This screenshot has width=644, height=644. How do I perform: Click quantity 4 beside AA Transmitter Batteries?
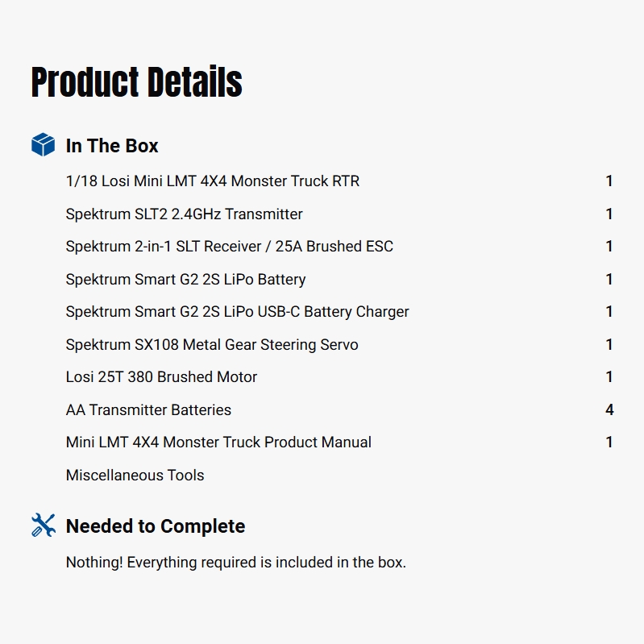point(609,410)
